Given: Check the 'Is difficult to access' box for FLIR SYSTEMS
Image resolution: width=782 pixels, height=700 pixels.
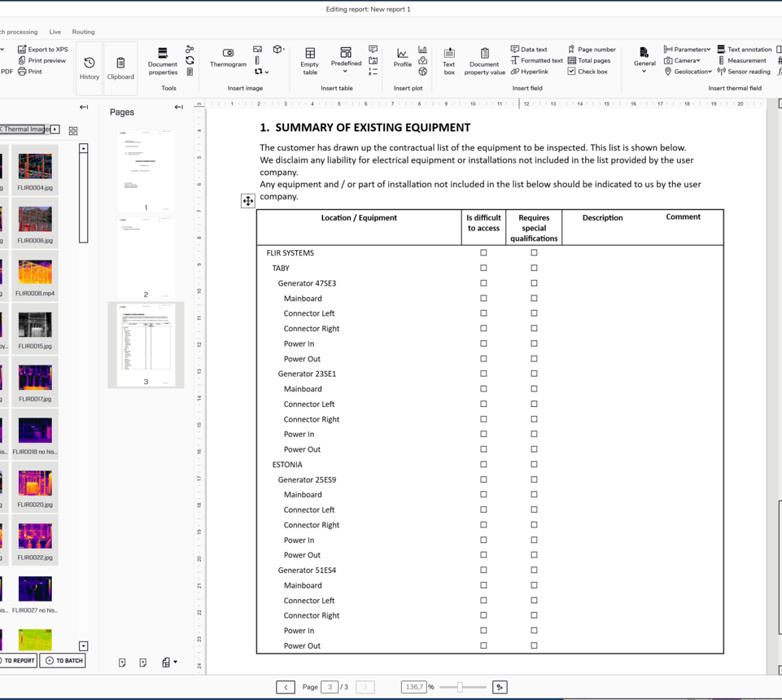Looking at the screenshot, I should 483,252.
